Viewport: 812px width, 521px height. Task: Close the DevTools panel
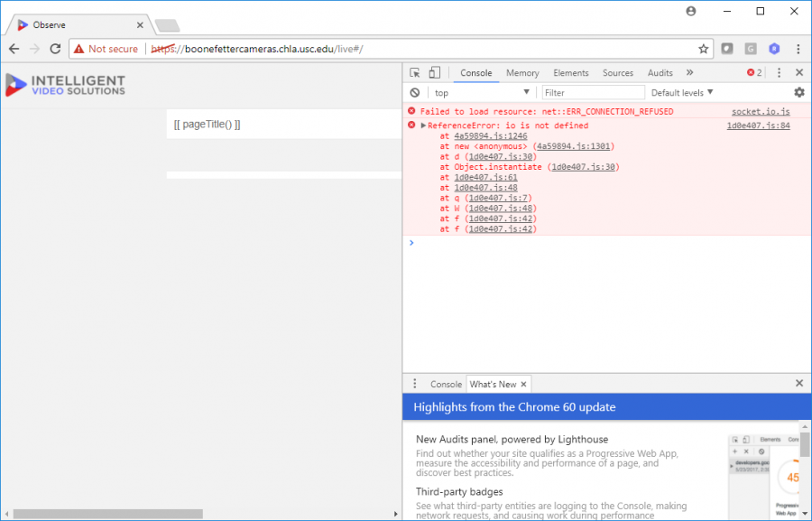tap(799, 72)
